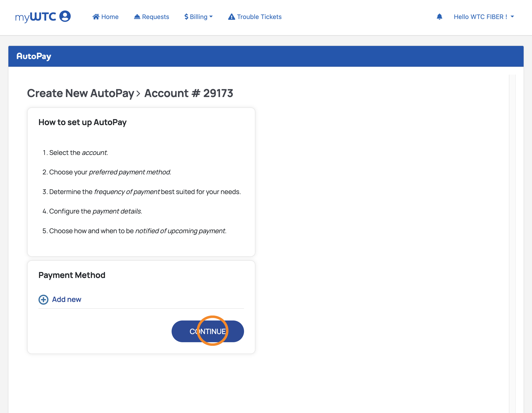Open the Hello WTC FIBER user menu
Screen dimensions: 532x413
click(480, 17)
